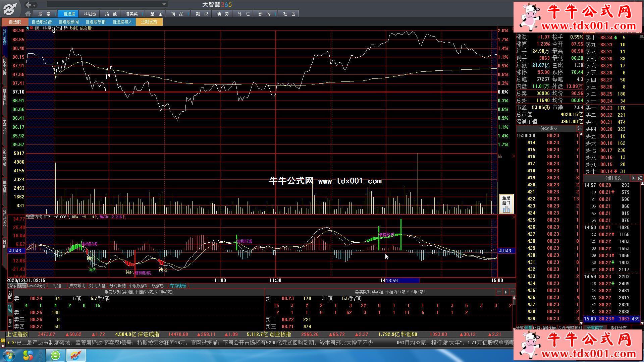Image resolution: width=644 pixels, height=362 pixels.
Task: Click the 上证指数 status bar label
Action: tap(17, 334)
